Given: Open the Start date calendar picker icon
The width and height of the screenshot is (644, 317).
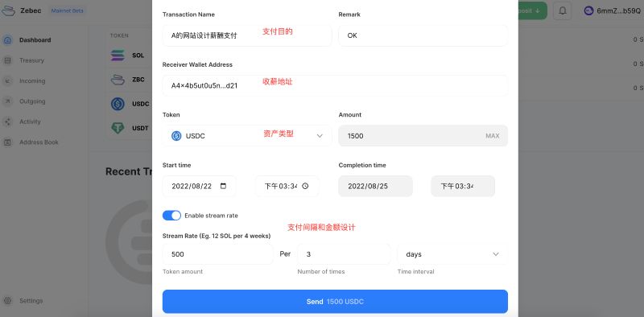Looking at the screenshot, I should 224,186.
